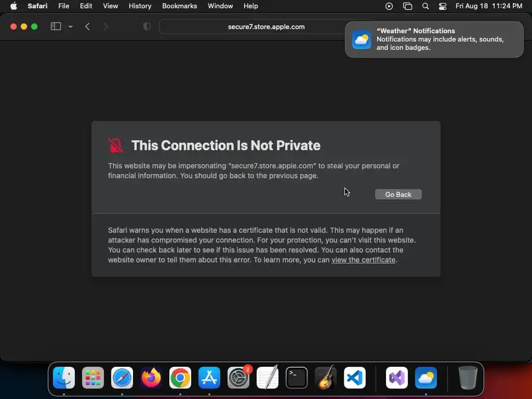Open the Edit menu
The width and height of the screenshot is (532, 399).
coord(86,6)
